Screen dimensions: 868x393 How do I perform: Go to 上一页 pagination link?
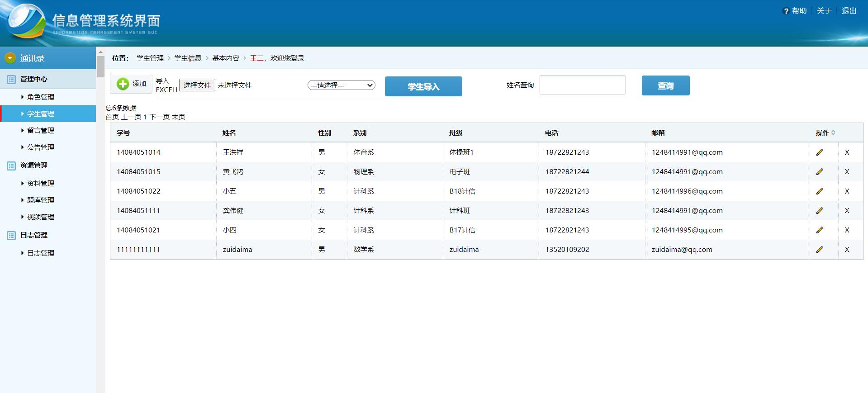tap(131, 117)
